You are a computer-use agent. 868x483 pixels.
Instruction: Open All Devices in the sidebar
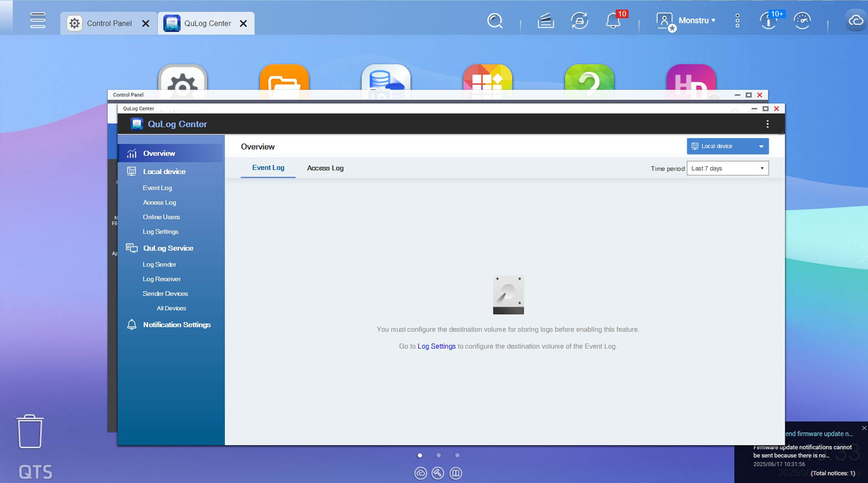pyautogui.click(x=171, y=308)
